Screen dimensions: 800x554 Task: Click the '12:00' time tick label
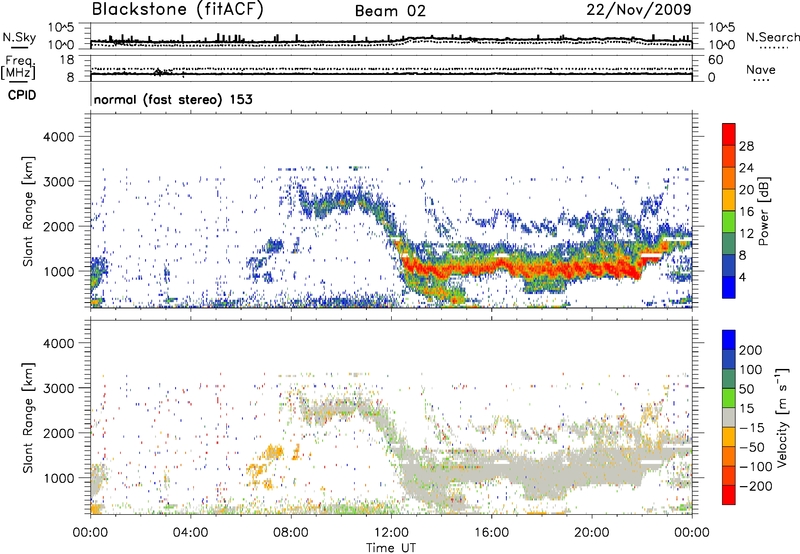(391, 533)
